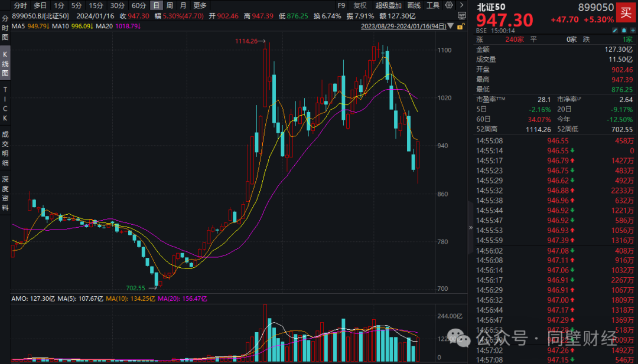
Task: Expand toolbar with right chevron arrow
Action: (461, 5)
